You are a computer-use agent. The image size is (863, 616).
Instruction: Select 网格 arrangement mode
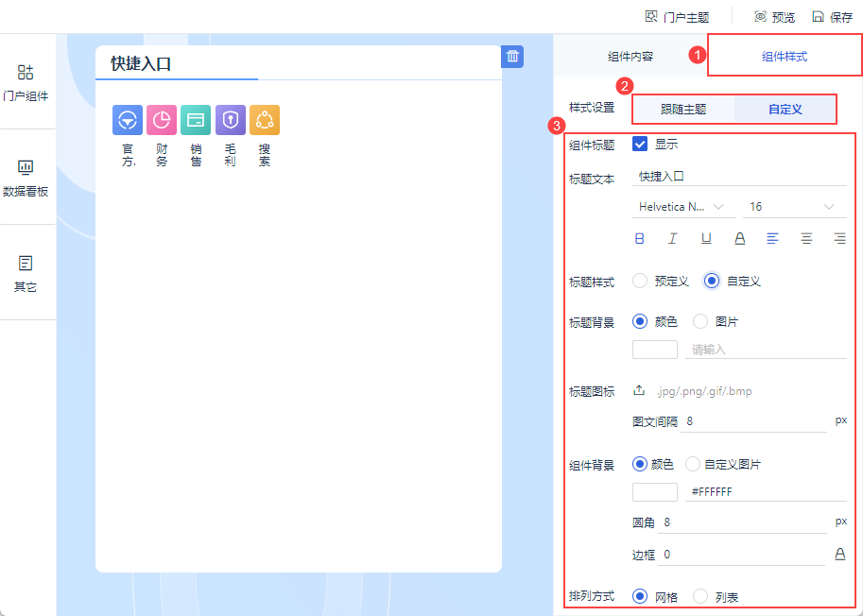pos(640,596)
